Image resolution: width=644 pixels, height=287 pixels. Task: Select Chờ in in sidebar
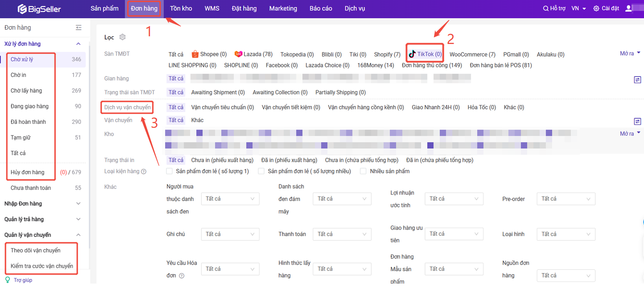18,75
